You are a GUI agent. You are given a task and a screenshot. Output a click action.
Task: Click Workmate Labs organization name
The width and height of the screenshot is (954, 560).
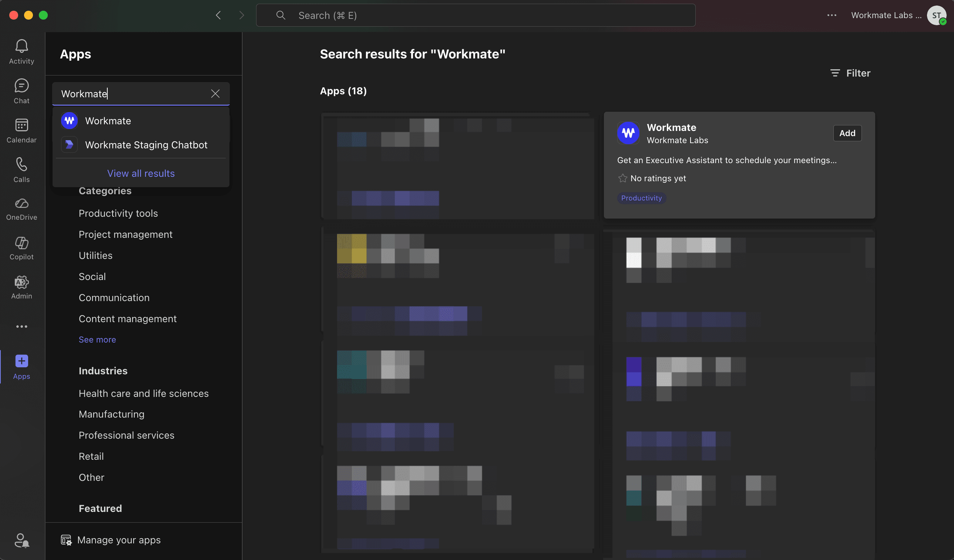[x=886, y=15]
